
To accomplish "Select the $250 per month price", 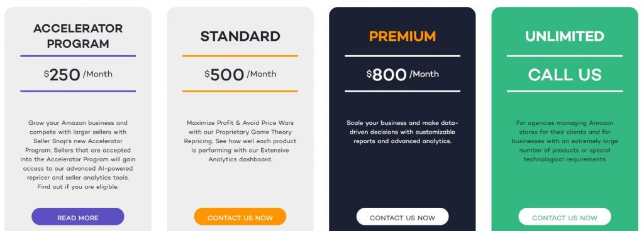I will (78, 75).
